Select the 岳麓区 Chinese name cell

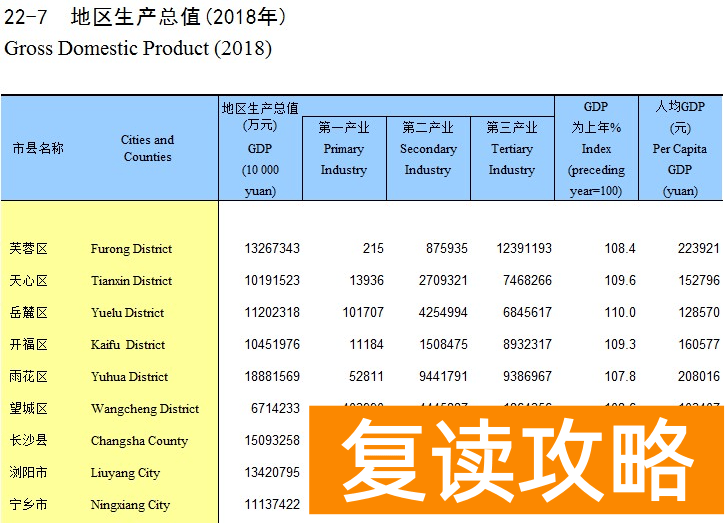(x=28, y=313)
